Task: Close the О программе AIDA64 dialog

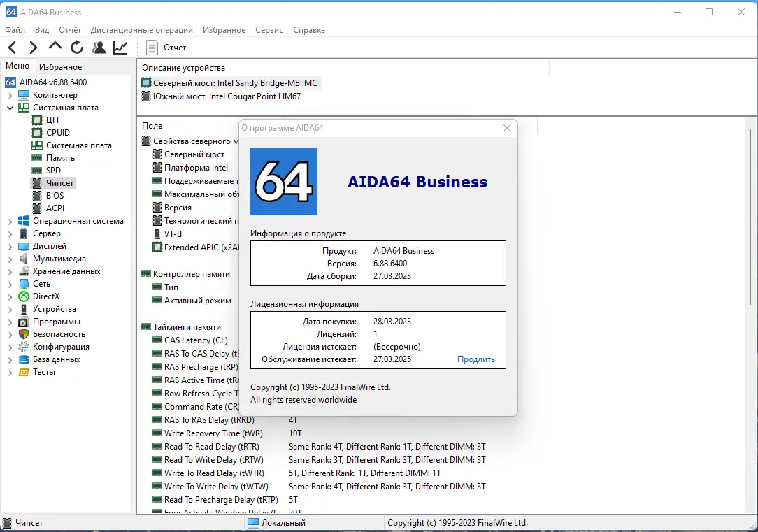Action: pos(507,128)
